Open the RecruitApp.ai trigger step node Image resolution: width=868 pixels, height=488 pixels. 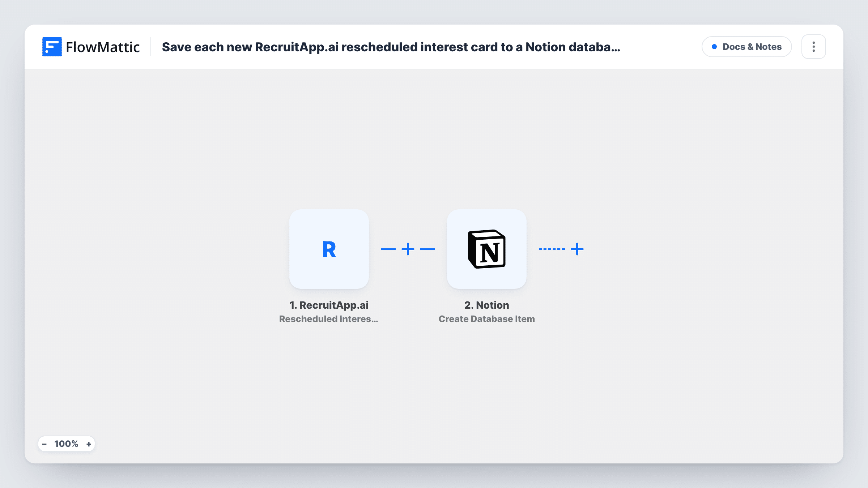(329, 249)
